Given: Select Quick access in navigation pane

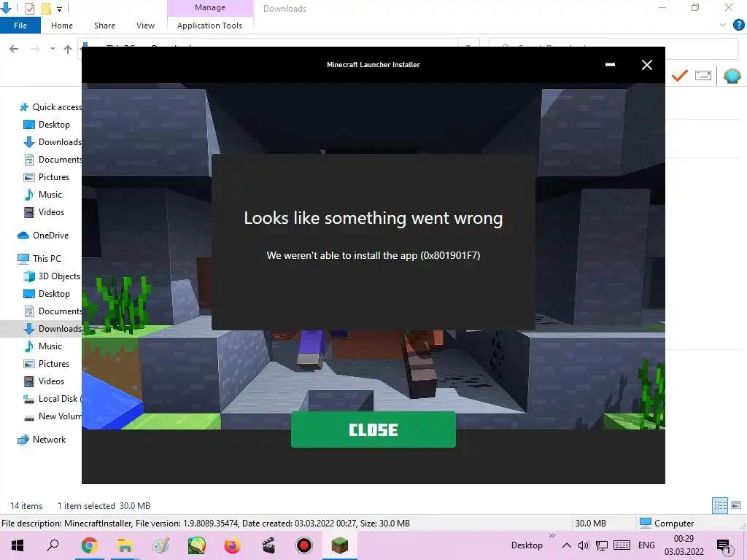Looking at the screenshot, I should 50,107.
